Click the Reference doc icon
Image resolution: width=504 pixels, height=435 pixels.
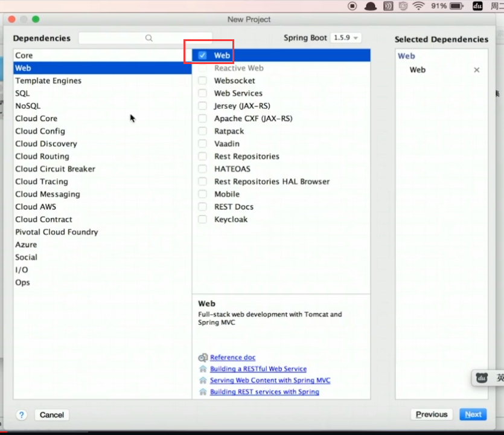(x=203, y=358)
